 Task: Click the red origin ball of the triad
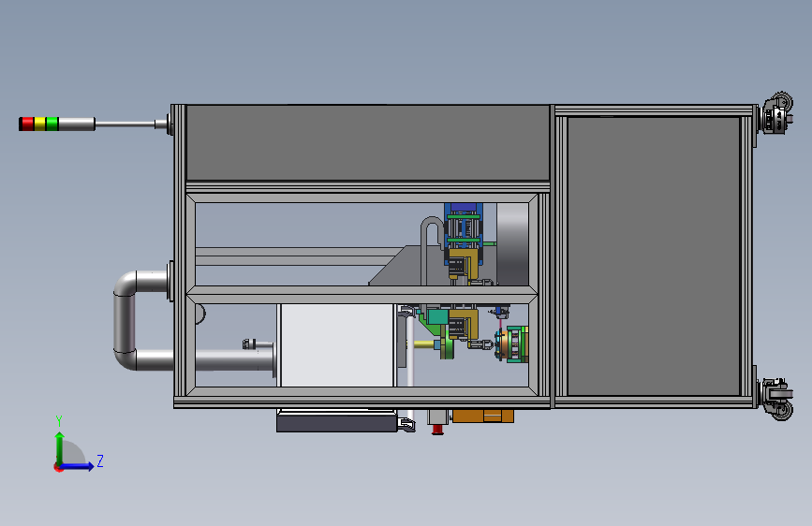pyautogui.click(x=58, y=467)
